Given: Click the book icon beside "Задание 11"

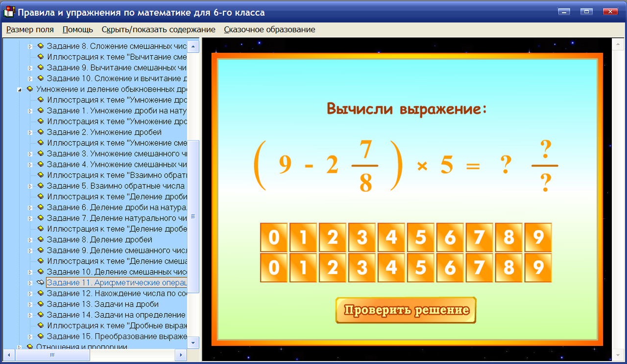Looking at the screenshot, I should pos(41,282).
